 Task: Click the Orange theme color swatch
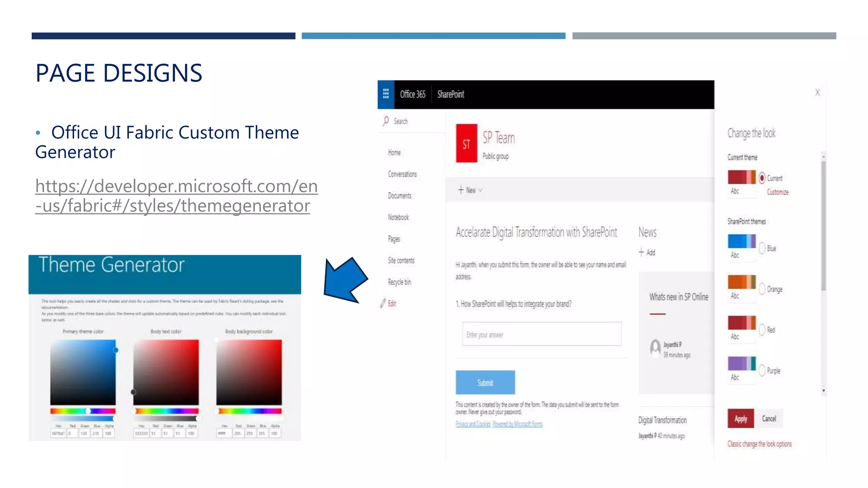click(x=742, y=282)
